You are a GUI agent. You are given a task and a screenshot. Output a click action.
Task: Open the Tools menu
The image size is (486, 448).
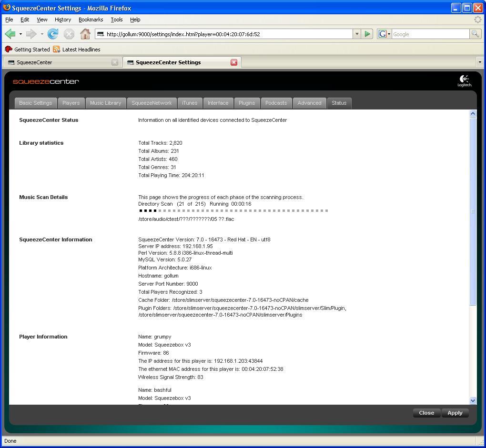117,20
